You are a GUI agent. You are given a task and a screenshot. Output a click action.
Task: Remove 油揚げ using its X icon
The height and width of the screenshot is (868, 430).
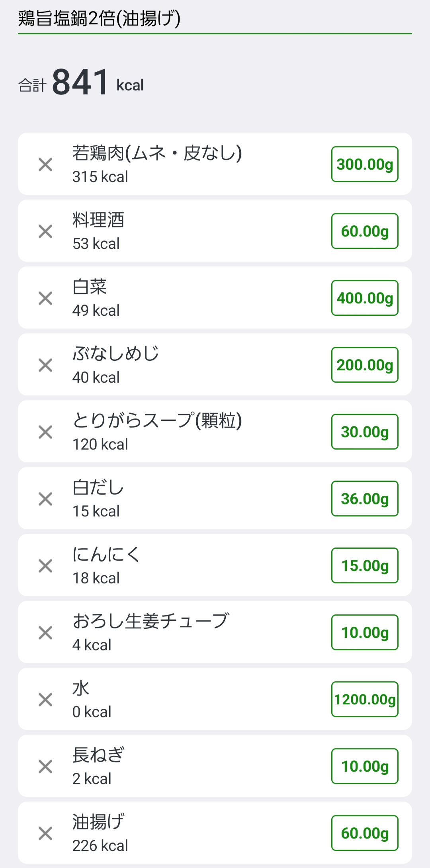click(x=45, y=833)
